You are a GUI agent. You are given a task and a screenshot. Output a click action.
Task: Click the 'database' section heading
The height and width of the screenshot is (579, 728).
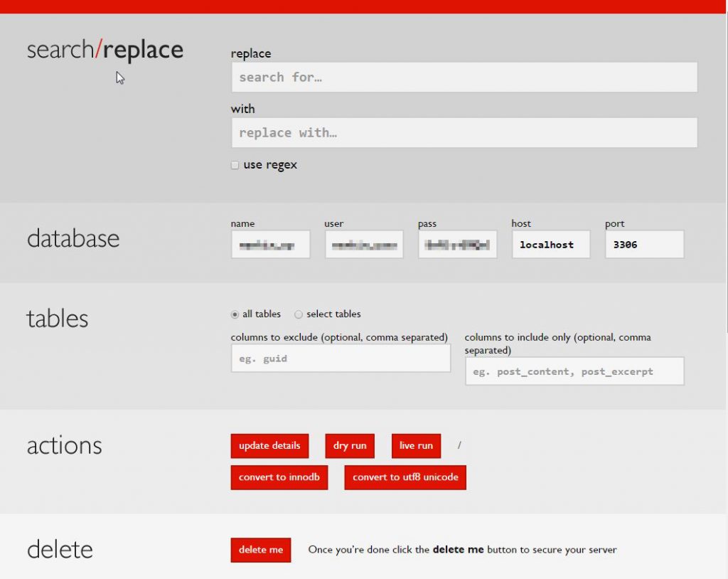point(73,238)
